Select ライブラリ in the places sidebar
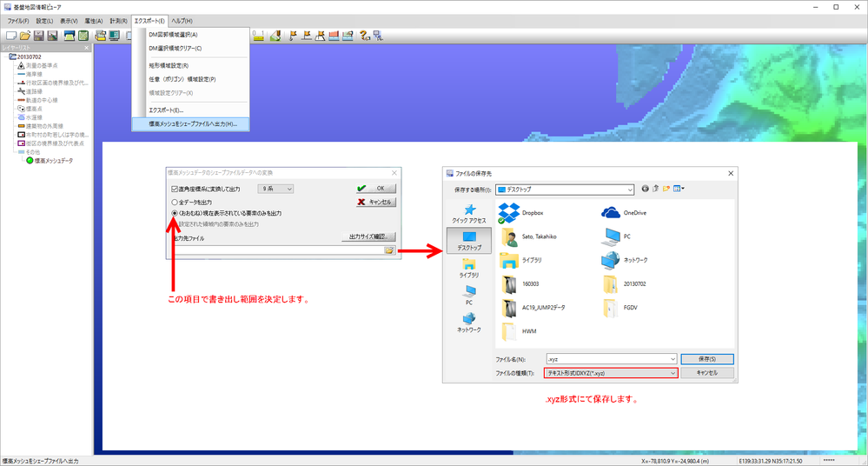The image size is (868, 466). (x=469, y=268)
